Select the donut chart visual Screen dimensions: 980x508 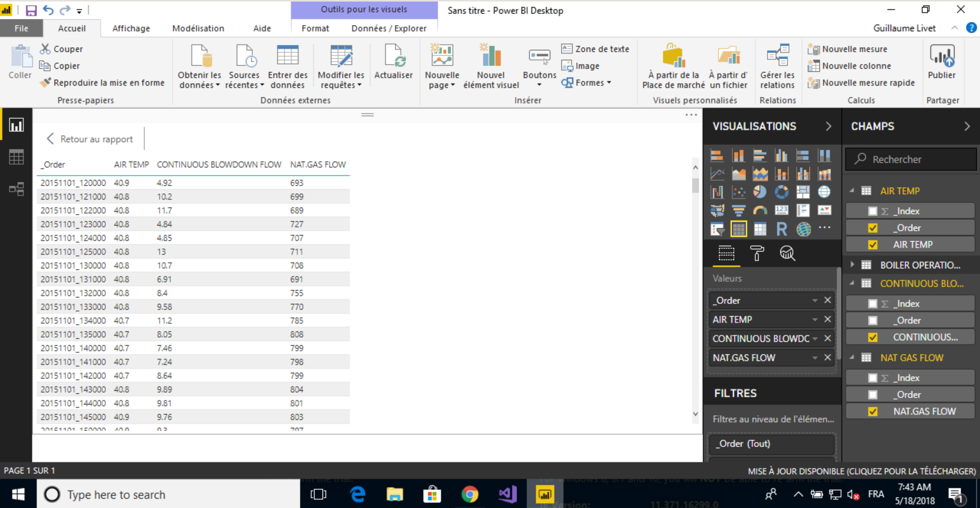click(781, 192)
